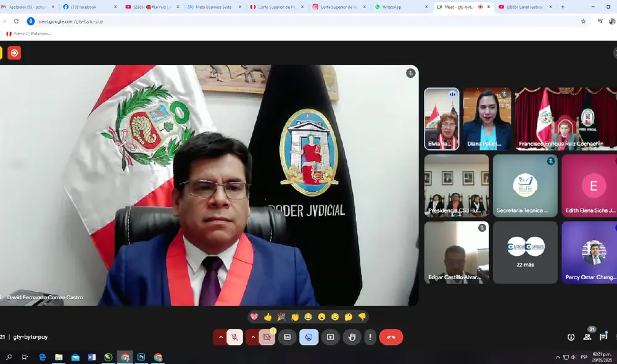This screenshot has height=364, width=617.
Task: Expand video settings arrow beside camera
Action: click(252, 337)
